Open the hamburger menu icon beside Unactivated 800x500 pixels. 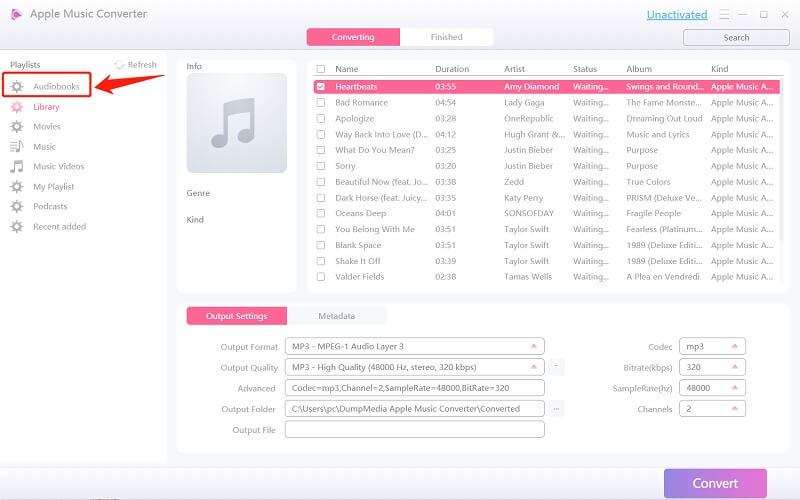[x=724, y=15]
